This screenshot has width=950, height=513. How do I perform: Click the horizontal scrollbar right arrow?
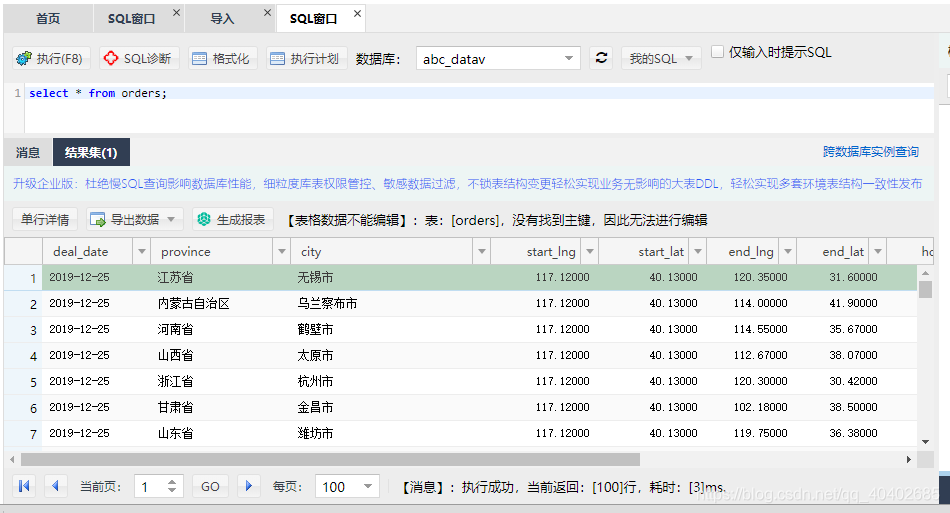coord(908,460)
